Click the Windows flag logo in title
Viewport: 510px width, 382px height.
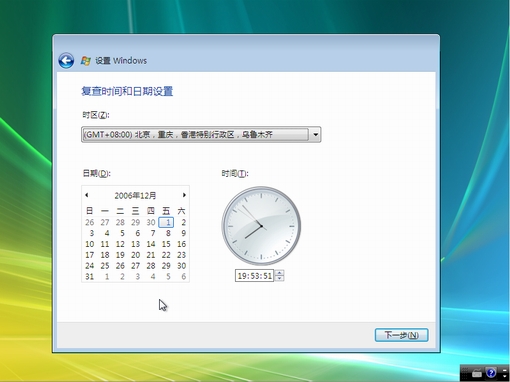pos(86,61)
